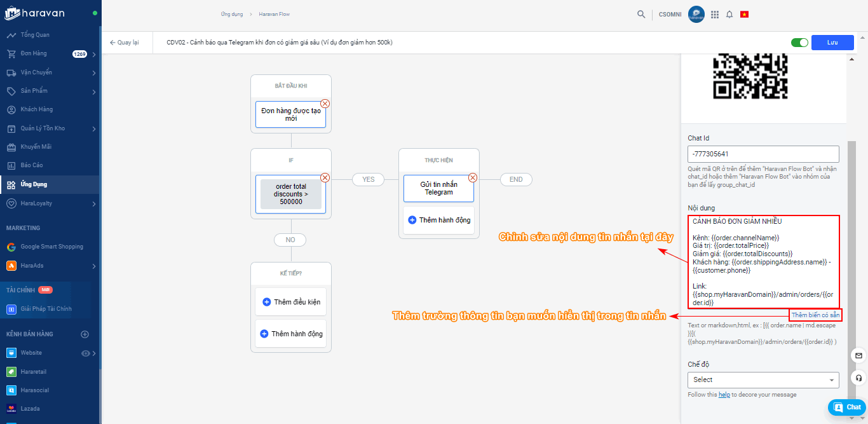Click the headset support icon

(858, 378)
